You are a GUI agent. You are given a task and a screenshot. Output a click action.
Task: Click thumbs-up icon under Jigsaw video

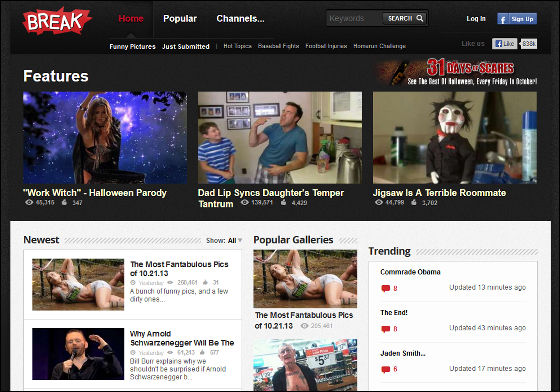click(x=414, y=202)
